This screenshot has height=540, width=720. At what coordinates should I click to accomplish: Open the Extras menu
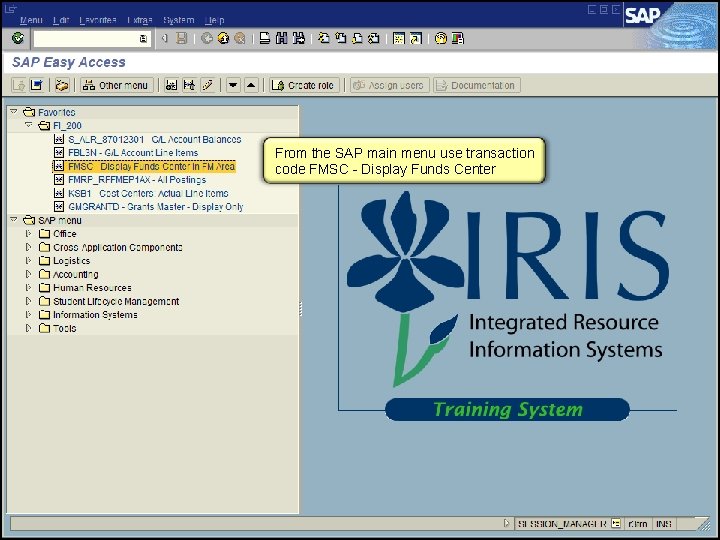click(x=140, y=20)
